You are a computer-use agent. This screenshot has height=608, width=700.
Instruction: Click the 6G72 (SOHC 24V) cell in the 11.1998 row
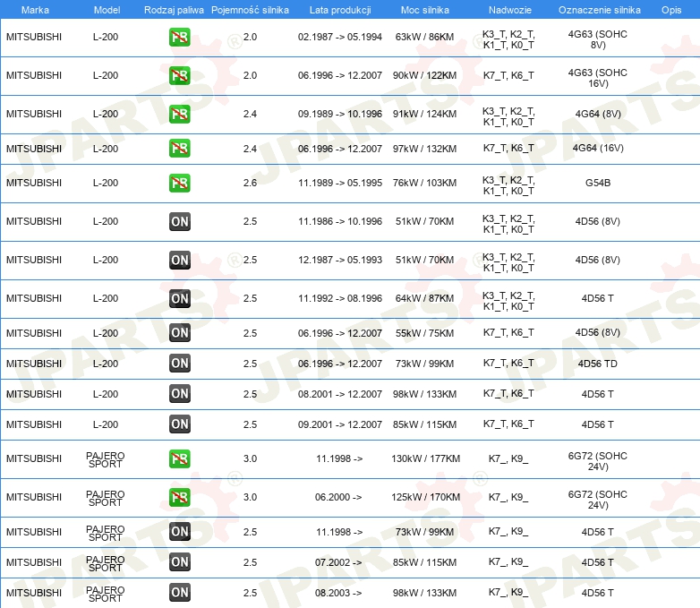point(597,458)
